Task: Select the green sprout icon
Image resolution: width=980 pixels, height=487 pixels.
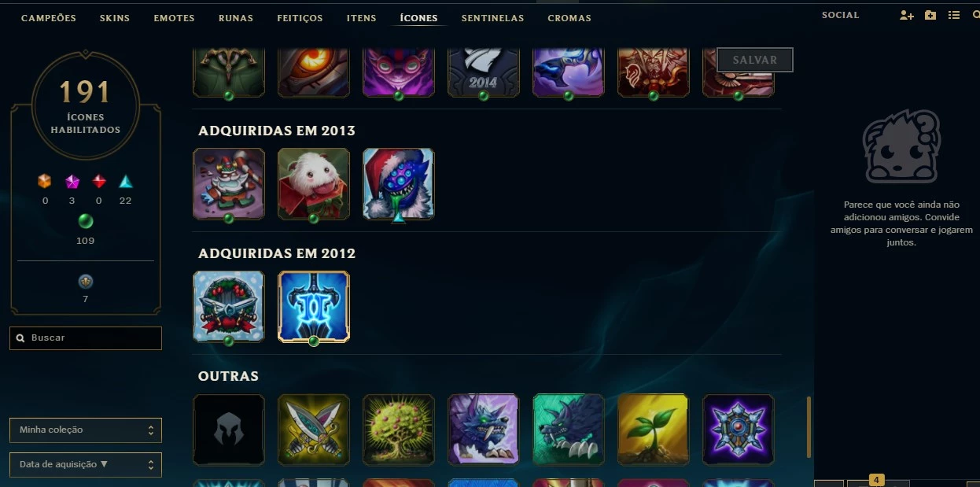Action: [x=654, y=429]
